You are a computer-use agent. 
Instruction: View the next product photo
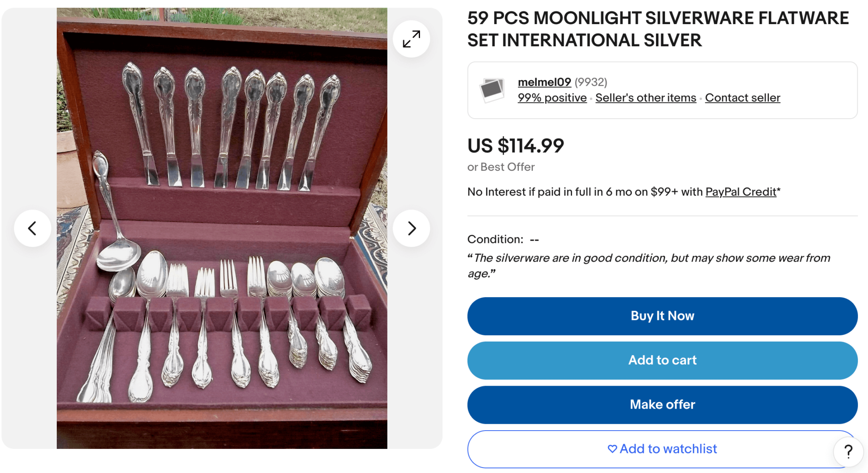[x=411, y=228]
